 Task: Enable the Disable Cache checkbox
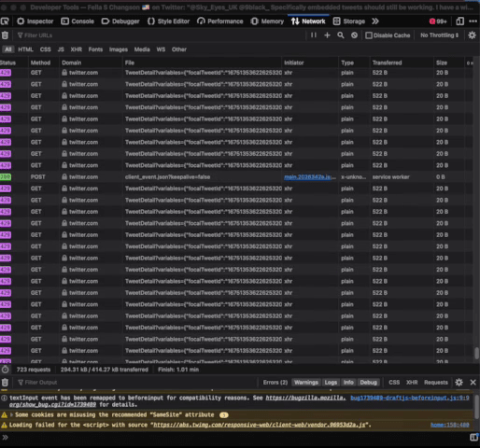[369, 35]
